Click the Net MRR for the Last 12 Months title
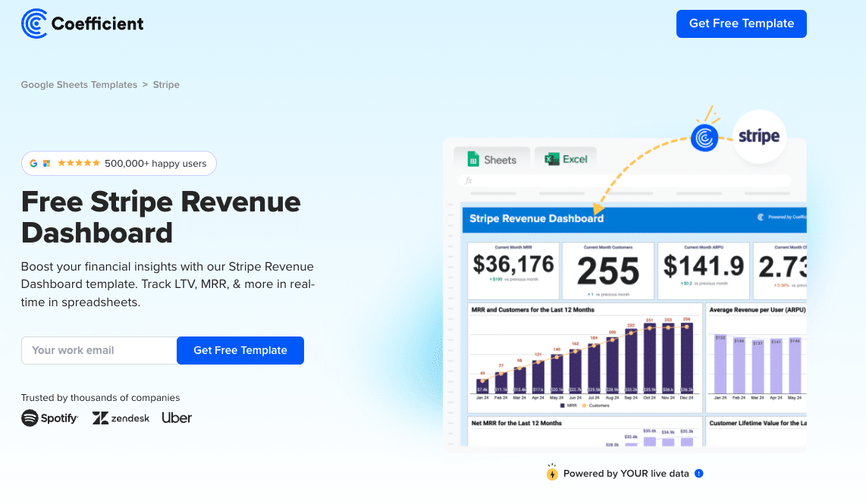The height and width of the screenshot is (504, 866). pos(516,423)
